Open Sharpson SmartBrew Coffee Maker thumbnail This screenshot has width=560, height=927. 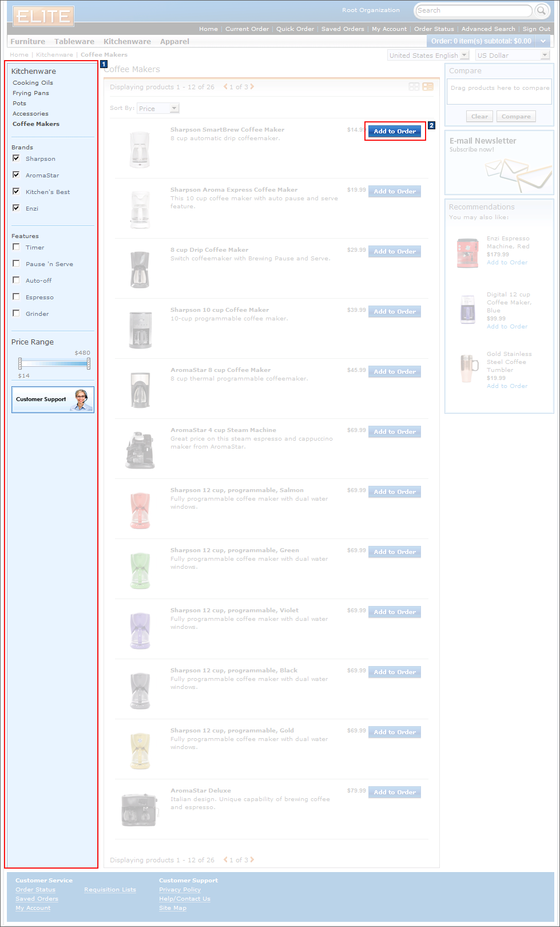tap(140, 150)
